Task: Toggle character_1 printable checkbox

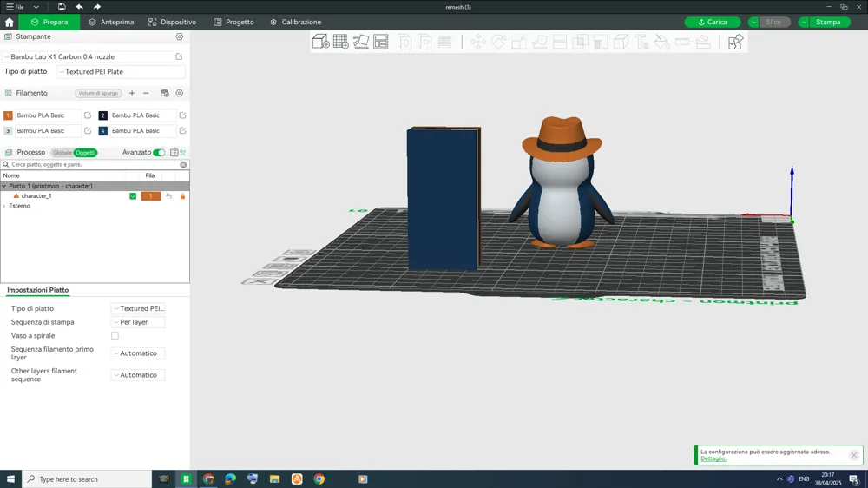Action: point(133,196)
